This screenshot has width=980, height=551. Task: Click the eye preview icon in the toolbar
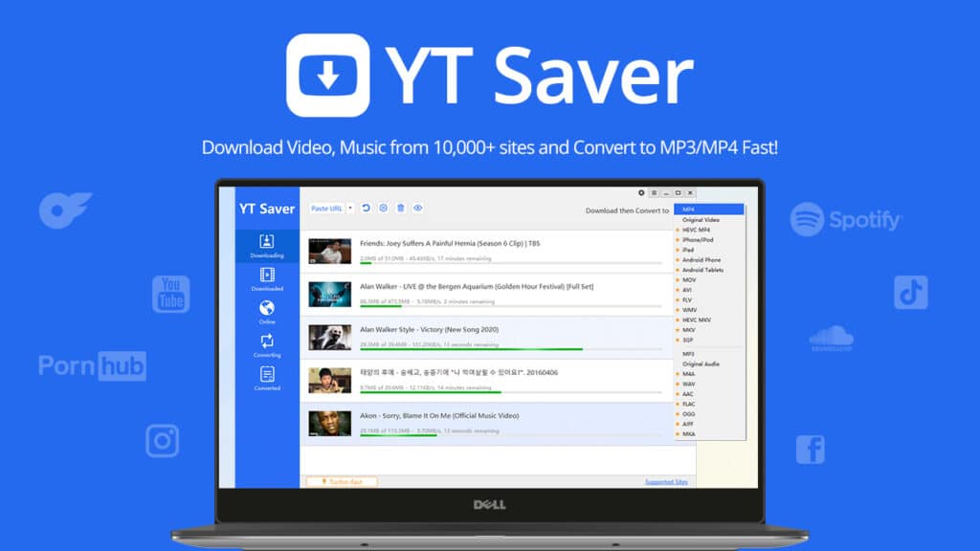417,209
